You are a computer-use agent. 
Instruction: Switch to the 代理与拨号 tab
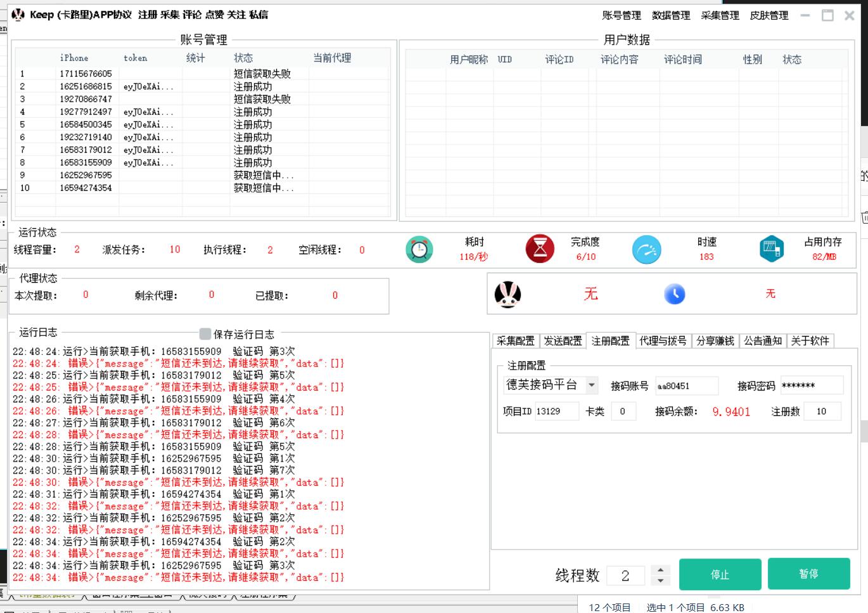point(662,341)
